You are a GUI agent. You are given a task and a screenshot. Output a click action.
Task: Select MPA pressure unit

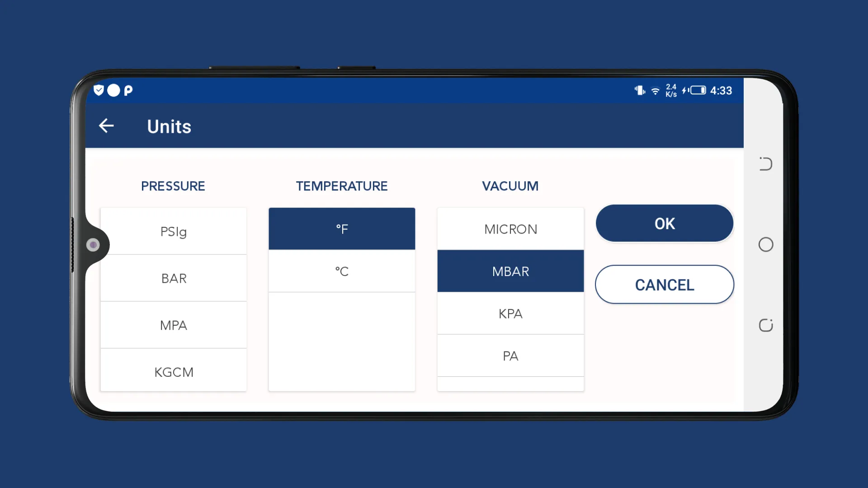174,325
